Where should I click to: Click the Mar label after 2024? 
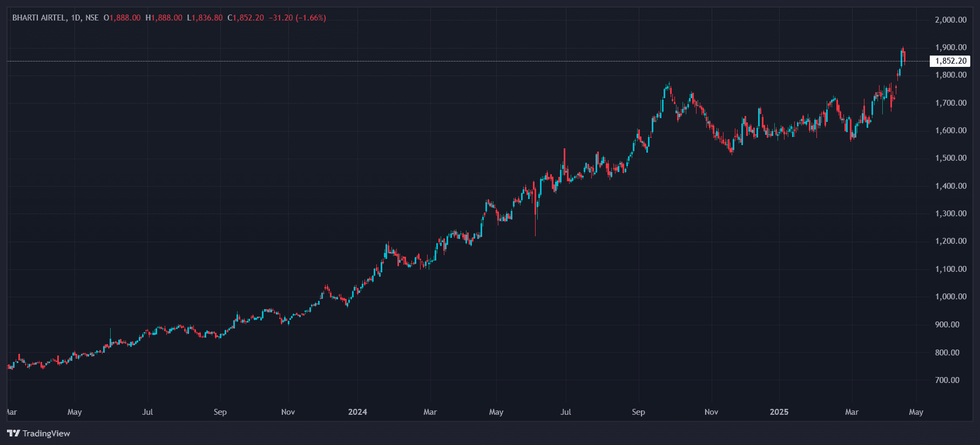click(x=430, y=412)
